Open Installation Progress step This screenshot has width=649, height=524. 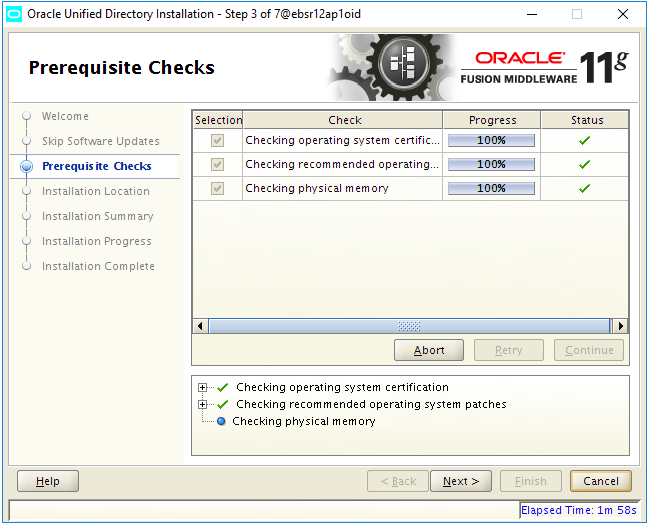click(97, 241)
